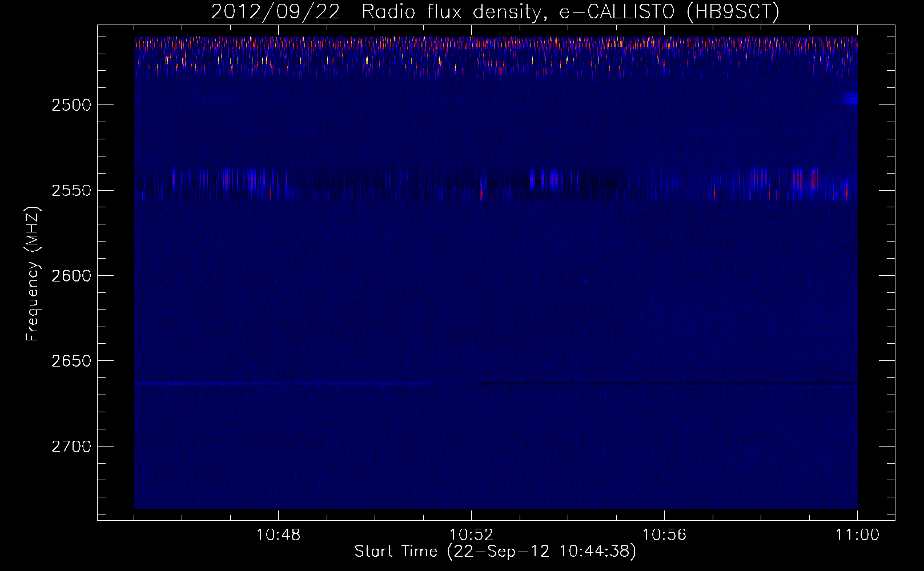This screenshot has height=571, width=924.
Task: Select the 2700 frequency axis label
Action: (x=71, y=446)
